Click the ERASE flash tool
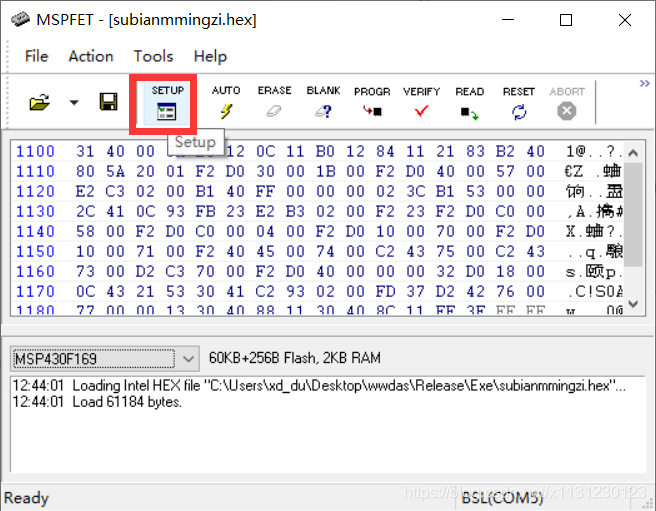The width and height of the screenshot is (656, 511). (x=274, y=103)
